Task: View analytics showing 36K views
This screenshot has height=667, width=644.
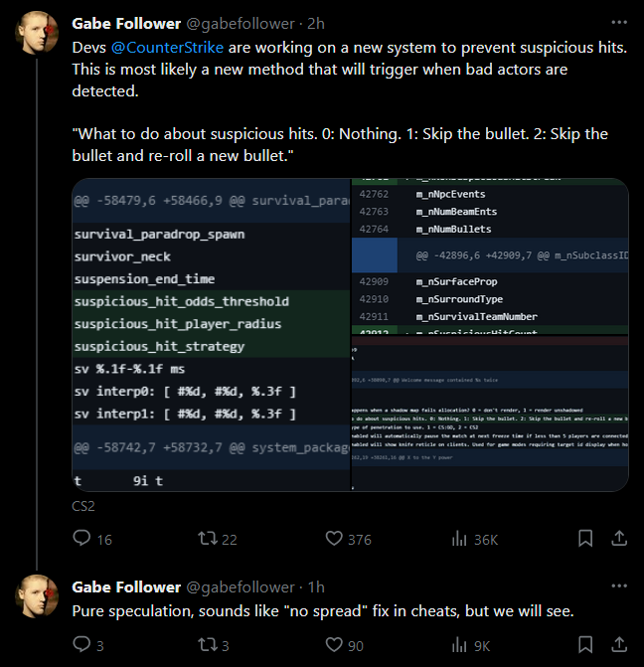Action: click(460, 539)
